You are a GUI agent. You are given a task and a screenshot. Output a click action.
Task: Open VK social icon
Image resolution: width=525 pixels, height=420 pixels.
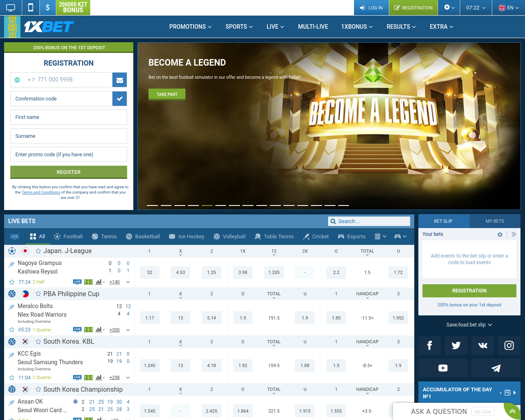coord(483,345)
